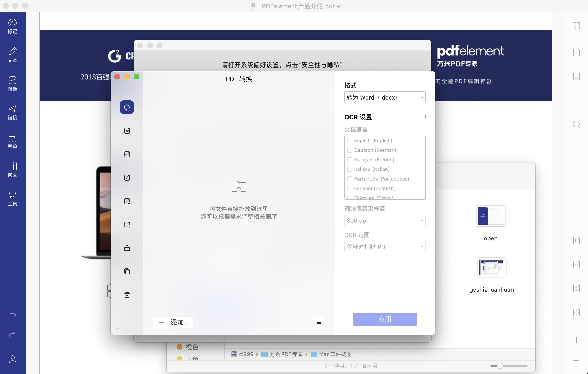Select the open thumbnail in Finder window
Screen dimensions: 588x374
click(x=491, y=216)
